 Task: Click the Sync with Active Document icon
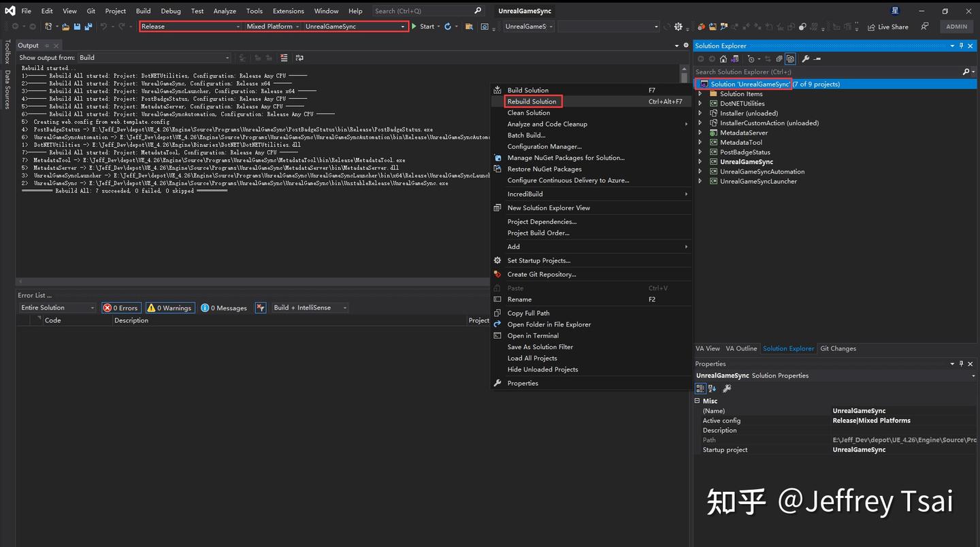(x=768, y=59)
